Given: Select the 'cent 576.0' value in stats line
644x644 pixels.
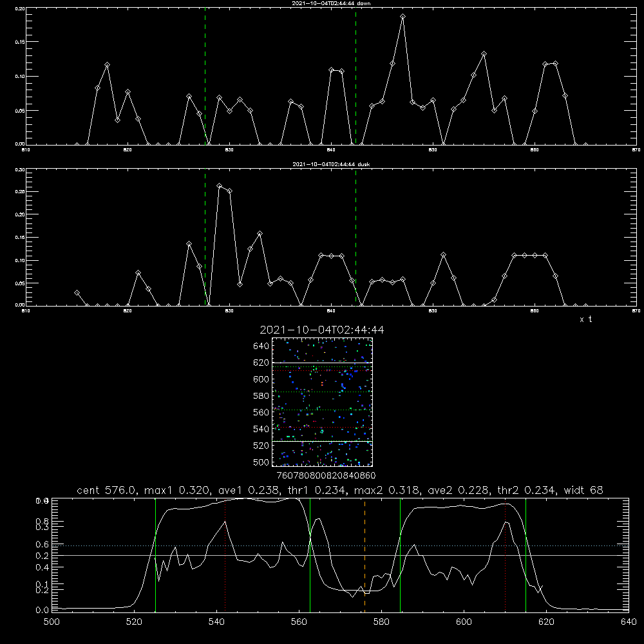Looking at the screenshot, I should (x=106, y=490).
